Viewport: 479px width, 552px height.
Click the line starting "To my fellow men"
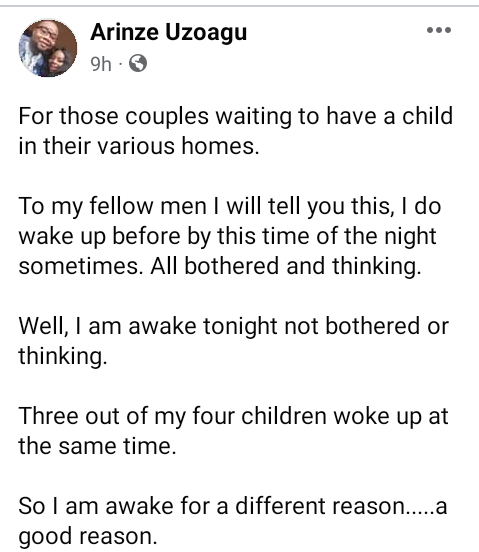click(x=230, y=207)
